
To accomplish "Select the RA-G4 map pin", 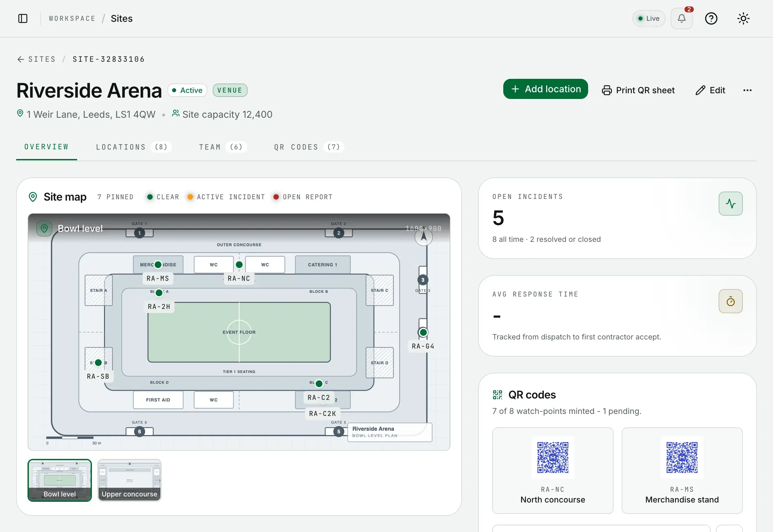I will (x=423, y=332).
